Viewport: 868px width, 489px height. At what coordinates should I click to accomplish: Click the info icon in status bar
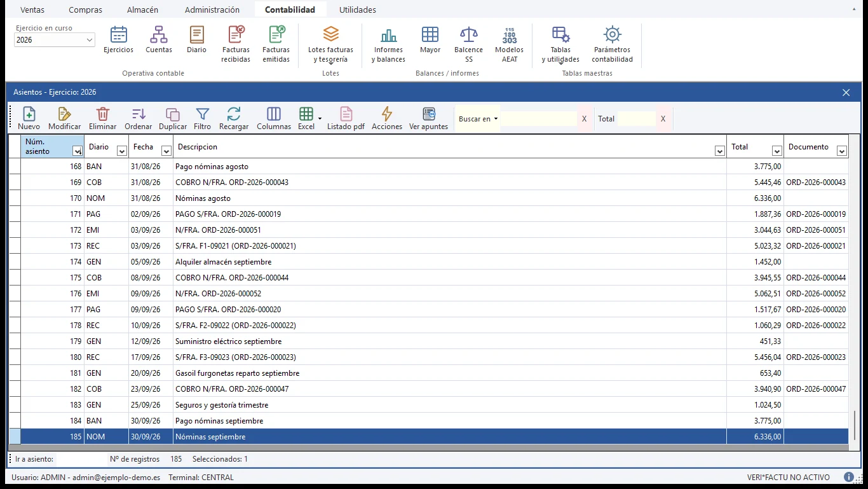[x=849, y=477]
